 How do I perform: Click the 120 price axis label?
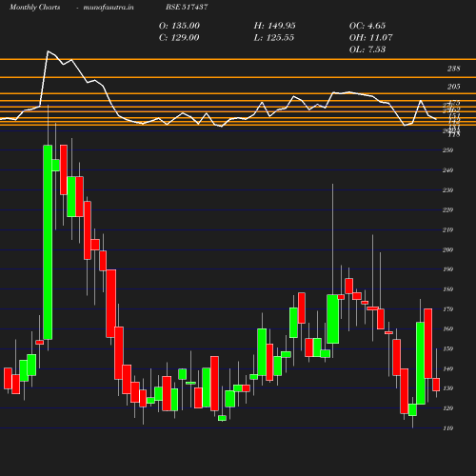447,408
